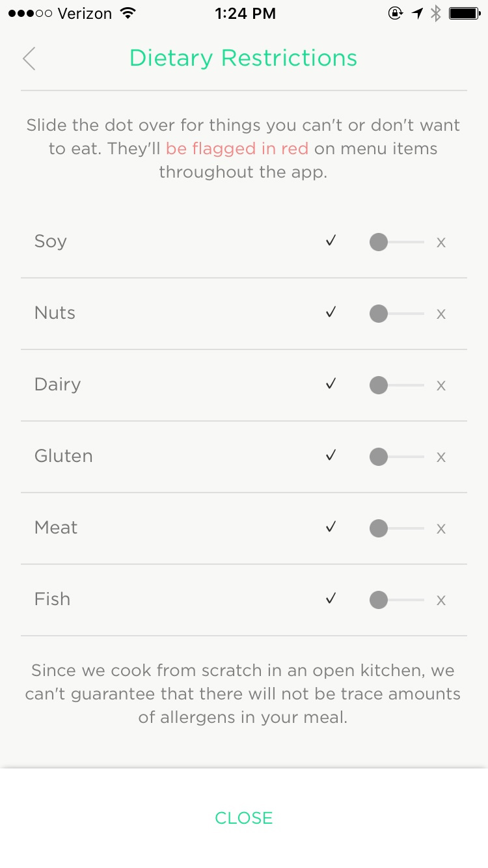Tap the x icon for Meat
The width and height of the screenshot is (488, 868).
click(441, 529)
